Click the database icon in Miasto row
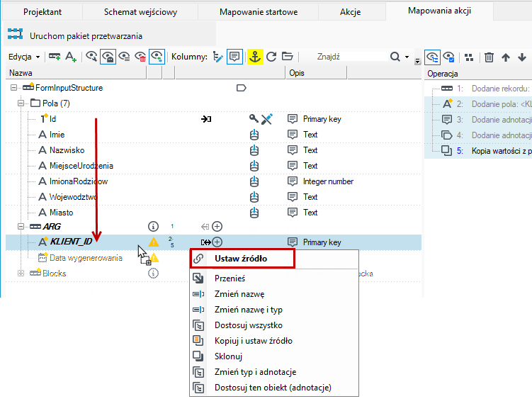 point(254,213)
